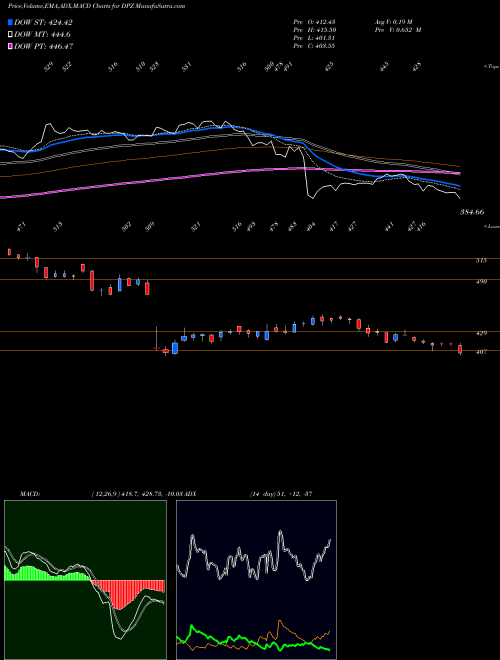Select the 'DOW ST: 424.42' legend text
Image resolution: width=500 pixels, height=660 pixels.
click(x=44, y=22)
